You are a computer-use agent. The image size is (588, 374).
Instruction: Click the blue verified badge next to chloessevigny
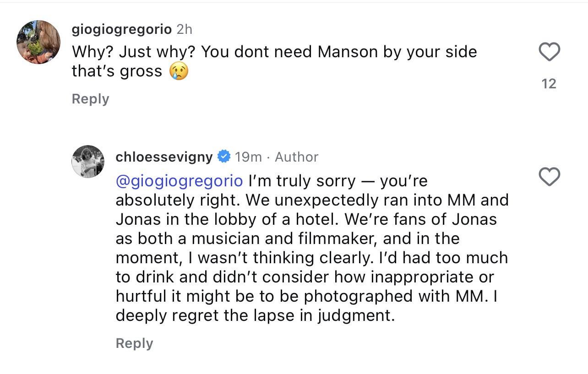point(223,157)
